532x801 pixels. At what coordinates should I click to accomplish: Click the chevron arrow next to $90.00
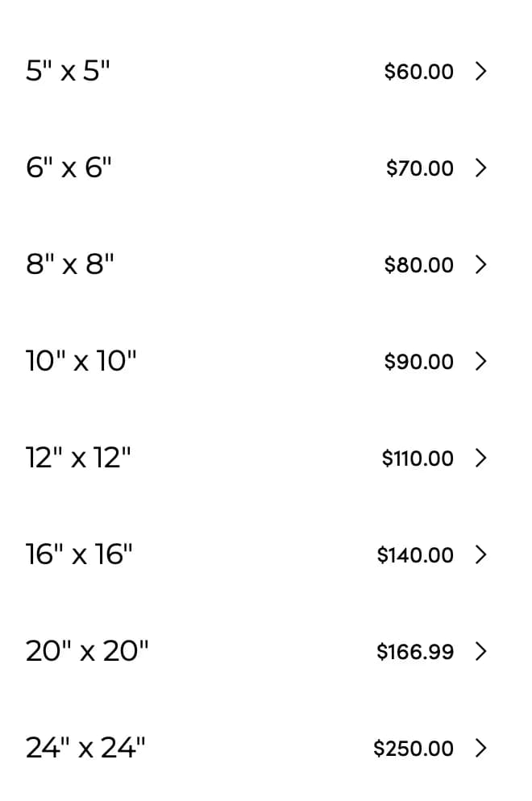click(x=480, y=361)
